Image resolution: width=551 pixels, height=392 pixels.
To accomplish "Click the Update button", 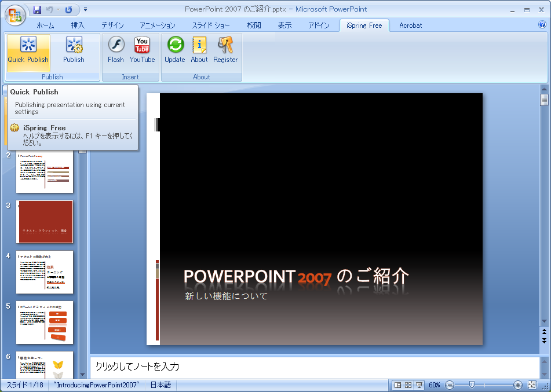I will (x=175, y=50).
